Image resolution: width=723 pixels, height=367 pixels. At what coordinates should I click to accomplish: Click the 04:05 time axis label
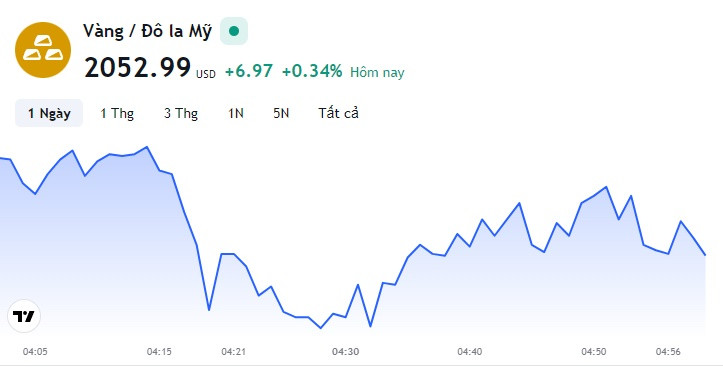tap(35, 352)
